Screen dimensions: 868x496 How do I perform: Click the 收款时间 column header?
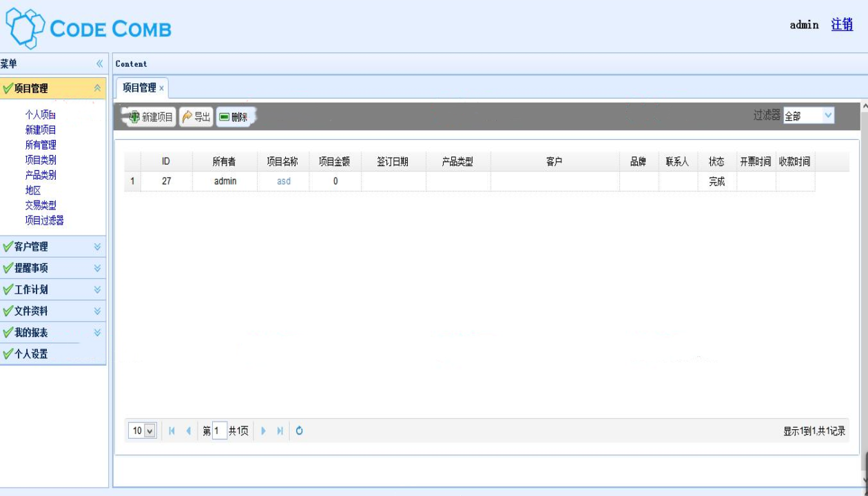click(795, 162)
